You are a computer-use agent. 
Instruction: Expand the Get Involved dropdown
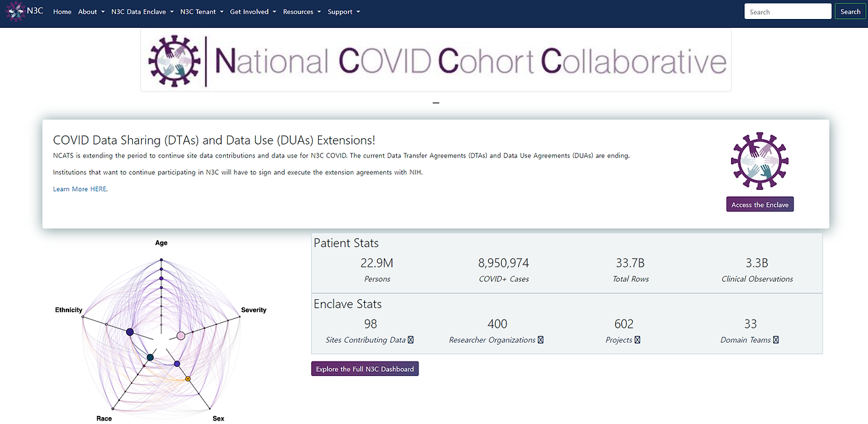(253, 12)
